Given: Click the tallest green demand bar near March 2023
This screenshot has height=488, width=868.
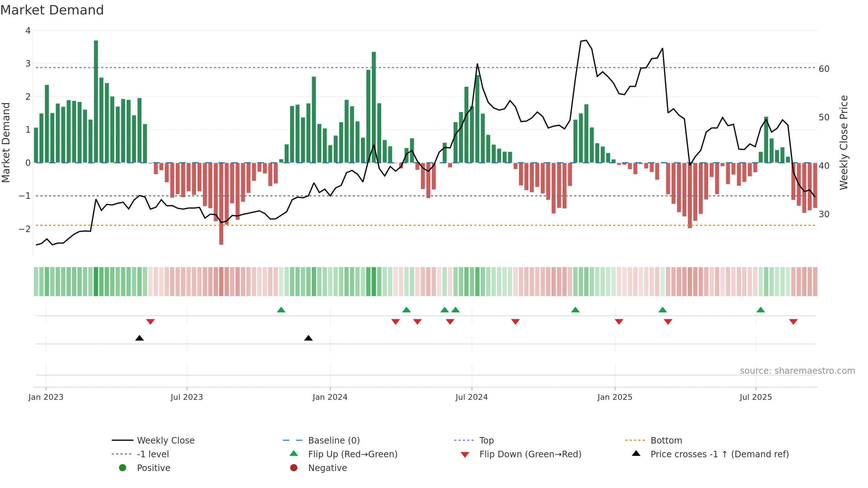Looking at the screenshot, I should coord(96,102).
